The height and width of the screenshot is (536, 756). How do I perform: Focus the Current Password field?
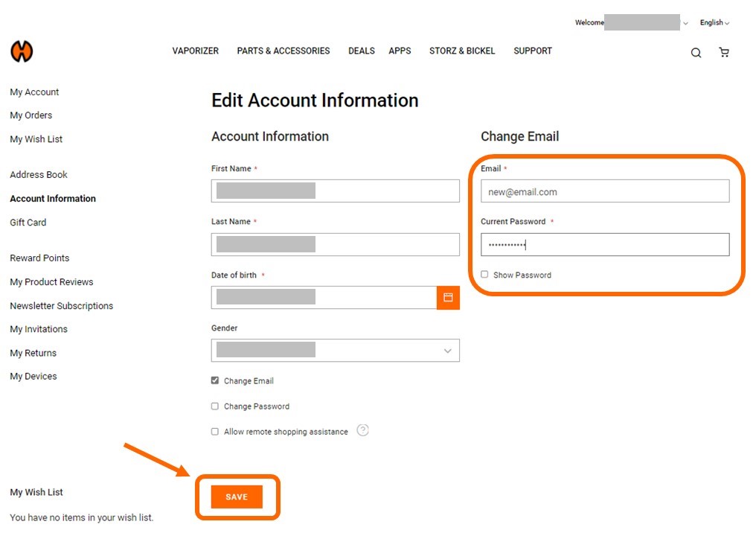click(x=604, y=245)
